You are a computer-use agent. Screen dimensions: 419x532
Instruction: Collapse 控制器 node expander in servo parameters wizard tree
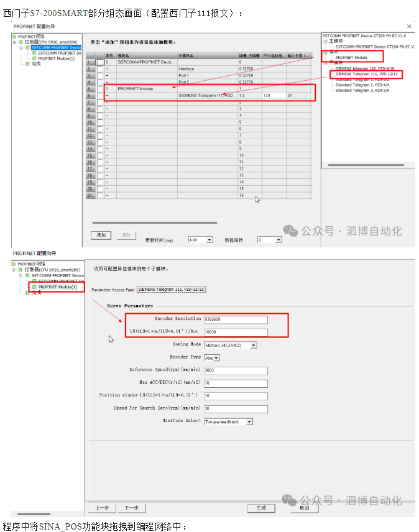(14, 270)
